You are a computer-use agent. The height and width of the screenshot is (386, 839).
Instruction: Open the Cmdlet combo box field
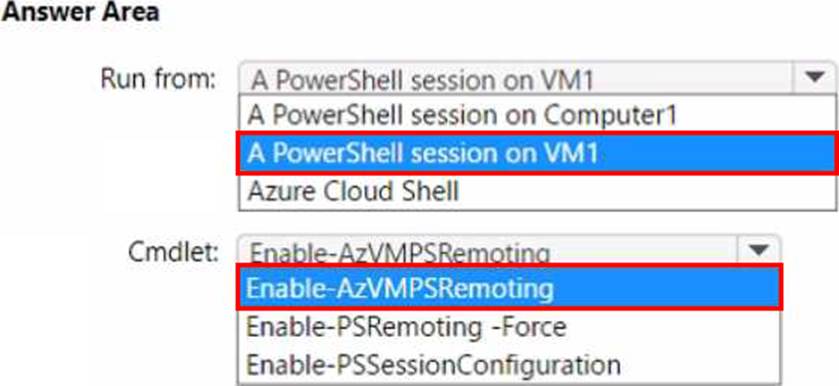coord(509,250)
